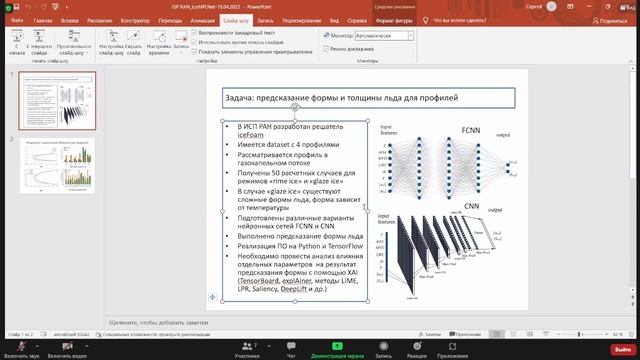Switch to Reading view icon
This screenshot has width=640, height=360.
(x=529, y=334)
